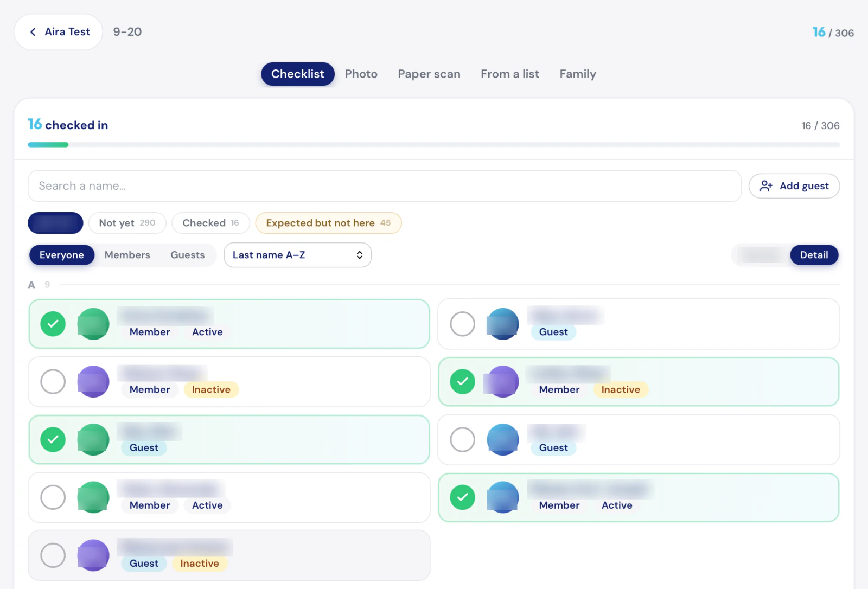Click the back chevron beside Aira Test
This screenshot has height=589, width=868.
(33, 32)
